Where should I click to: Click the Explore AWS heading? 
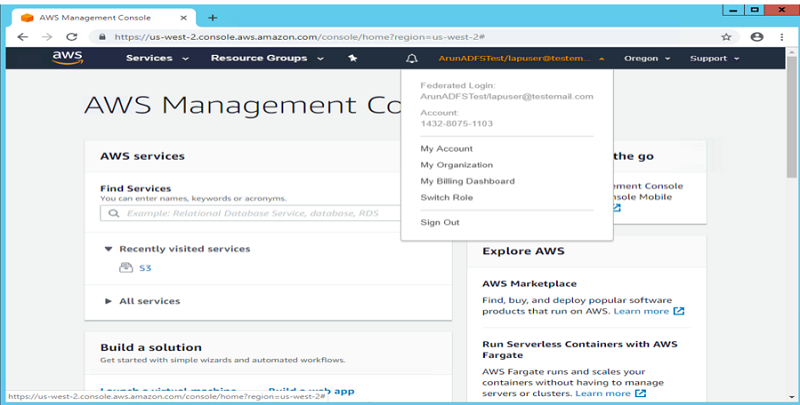point(523,251)
